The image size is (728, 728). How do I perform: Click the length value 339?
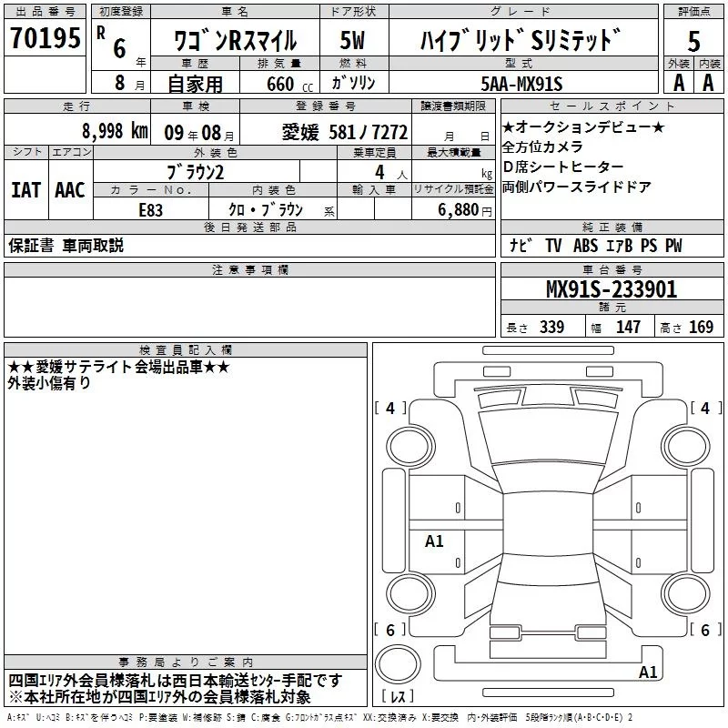click(551, 327)
